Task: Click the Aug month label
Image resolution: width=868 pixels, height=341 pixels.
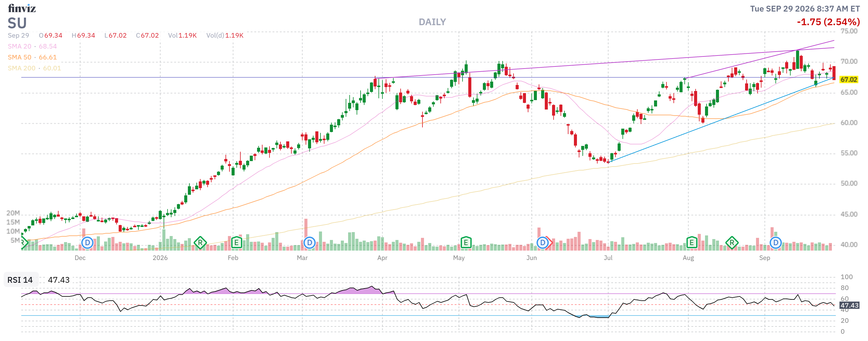Action: [688, 258]
